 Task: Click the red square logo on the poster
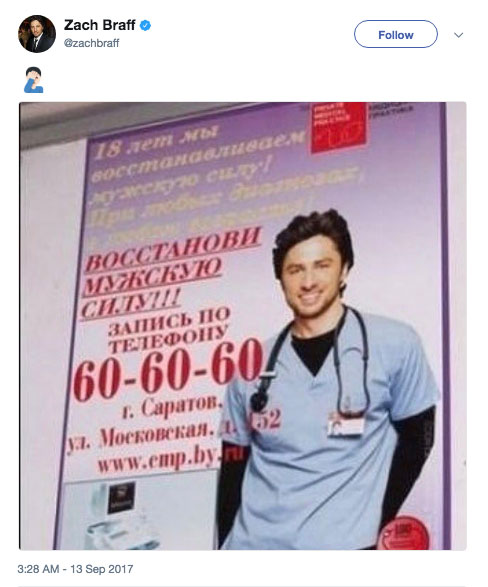coord(338,127)
